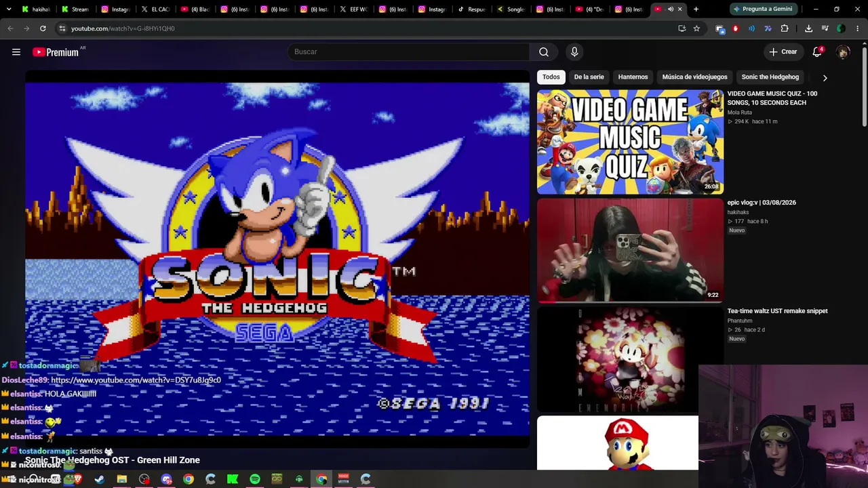
Task: Go to the YouTube Premium home logo
Action: pyautogui.click(x=56, y=52)
